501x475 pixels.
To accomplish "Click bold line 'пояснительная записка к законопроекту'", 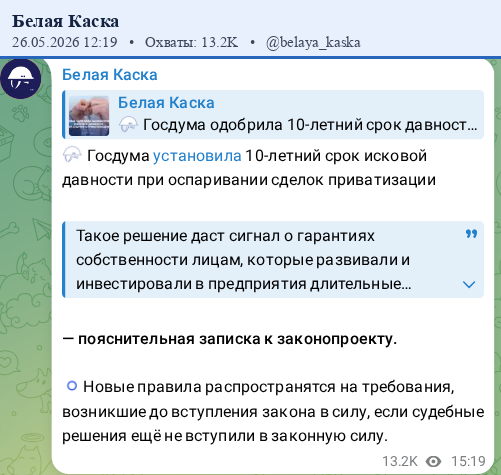I will click(x=237, y=339).
